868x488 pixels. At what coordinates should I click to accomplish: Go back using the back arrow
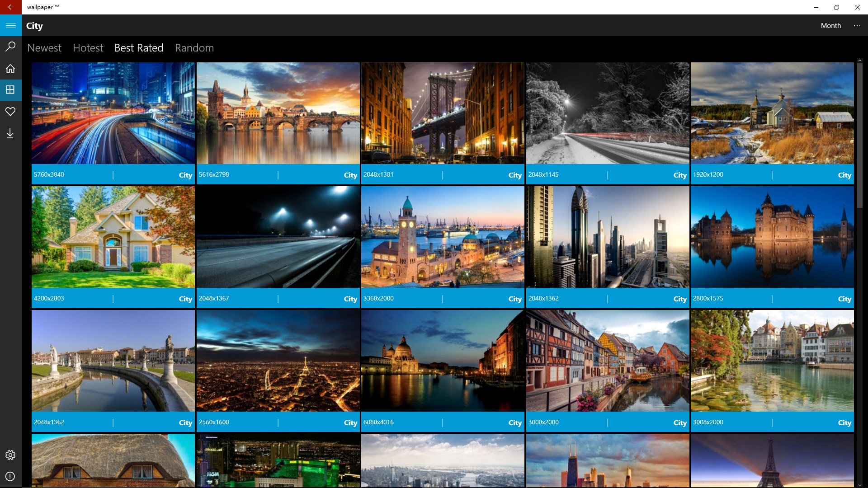pos(10,7)
